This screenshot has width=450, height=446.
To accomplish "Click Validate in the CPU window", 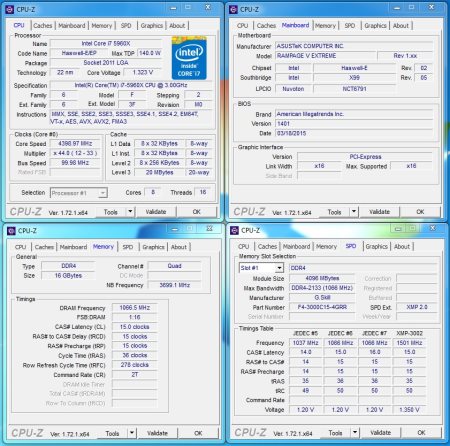I will click(x=156, y=212).
